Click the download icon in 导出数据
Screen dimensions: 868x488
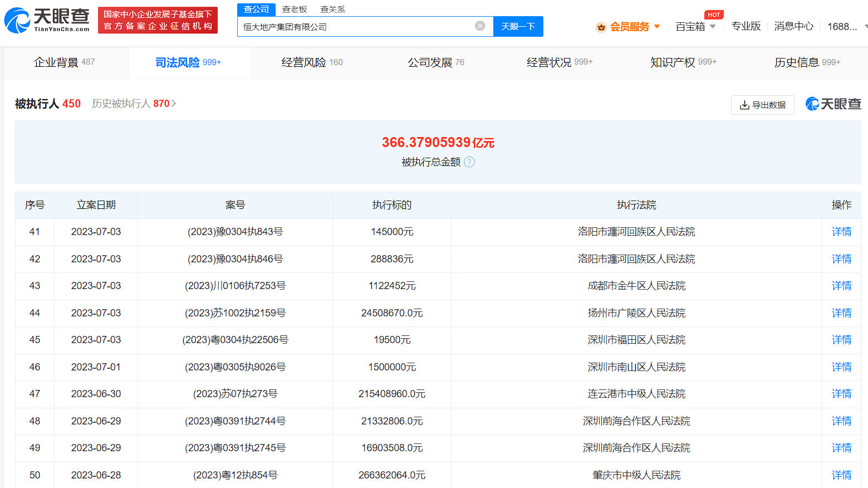click(x=744, y=105)
